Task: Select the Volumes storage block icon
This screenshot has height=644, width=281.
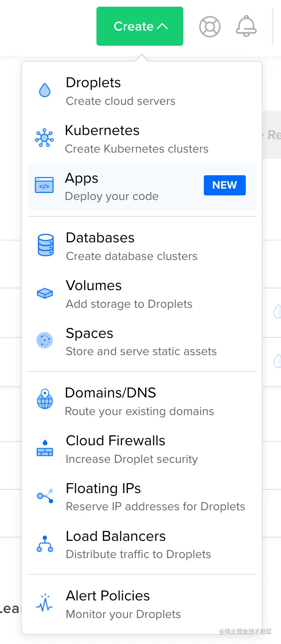Action: pos(45,293)
